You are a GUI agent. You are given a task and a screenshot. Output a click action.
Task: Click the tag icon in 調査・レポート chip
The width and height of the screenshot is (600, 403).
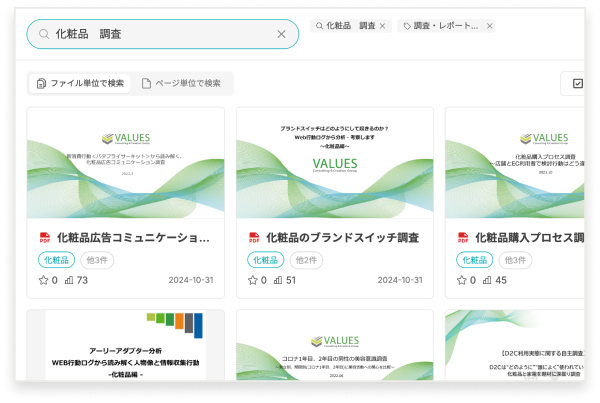[407, 26]
